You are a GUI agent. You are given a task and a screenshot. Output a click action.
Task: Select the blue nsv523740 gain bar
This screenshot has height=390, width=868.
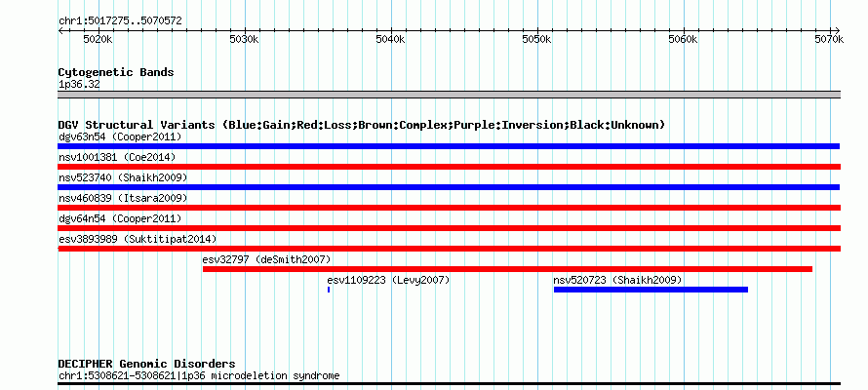(x=449, y=187)
